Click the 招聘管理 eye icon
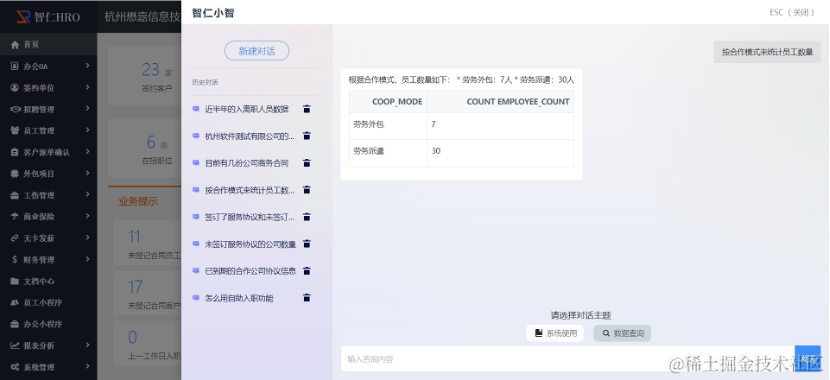This screenshot has height=380, width=830. pos(15,110)
